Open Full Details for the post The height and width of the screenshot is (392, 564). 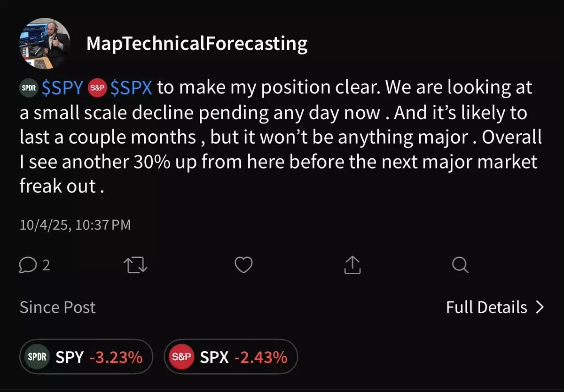(486, 307)
